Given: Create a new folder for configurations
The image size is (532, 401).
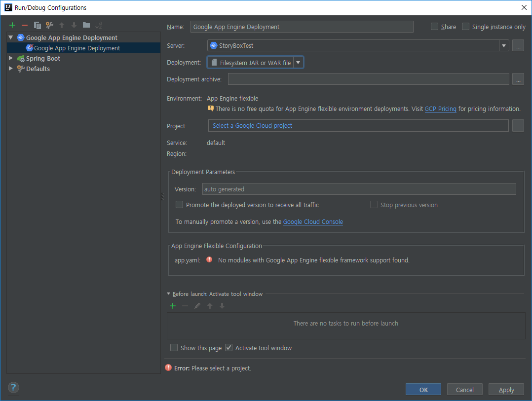Looking at the screenshot, I should click(86, 25).
